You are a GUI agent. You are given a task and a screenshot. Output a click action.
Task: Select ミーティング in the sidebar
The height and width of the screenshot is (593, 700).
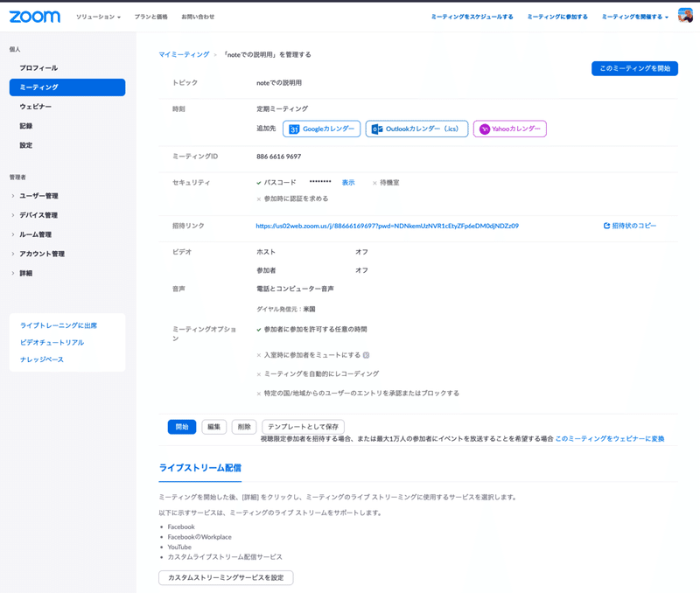coord(67,87)
